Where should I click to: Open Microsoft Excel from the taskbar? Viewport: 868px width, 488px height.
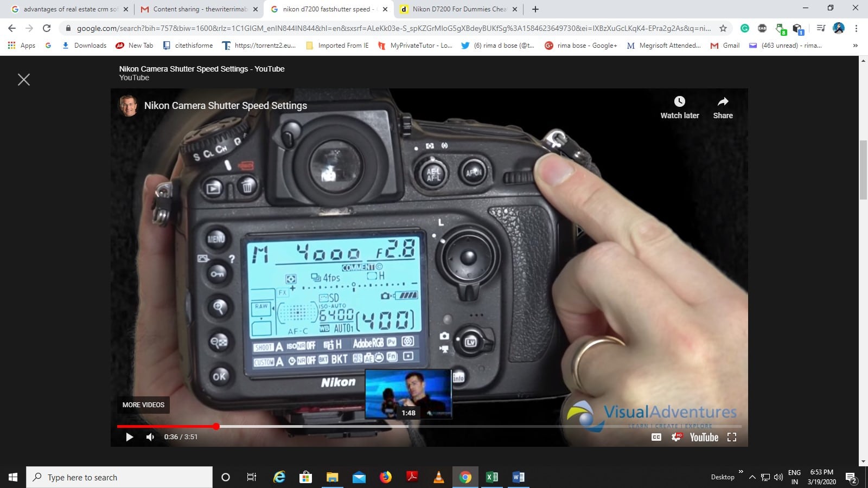tap(492, 477)
